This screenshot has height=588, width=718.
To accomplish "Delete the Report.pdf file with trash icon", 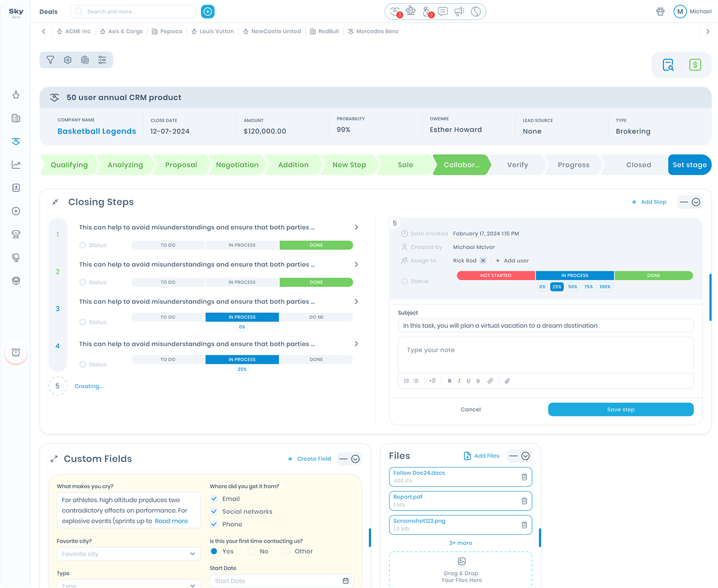I will (524, 501).
